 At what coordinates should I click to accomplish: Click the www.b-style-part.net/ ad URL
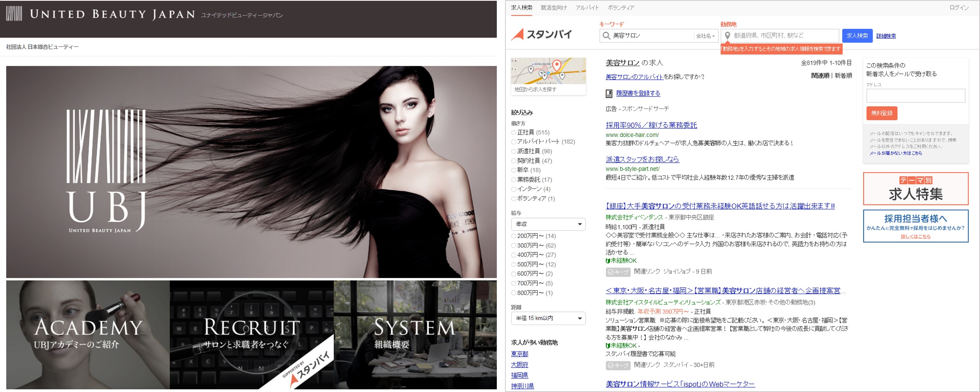pyautogui.click(x=632, y=169)
